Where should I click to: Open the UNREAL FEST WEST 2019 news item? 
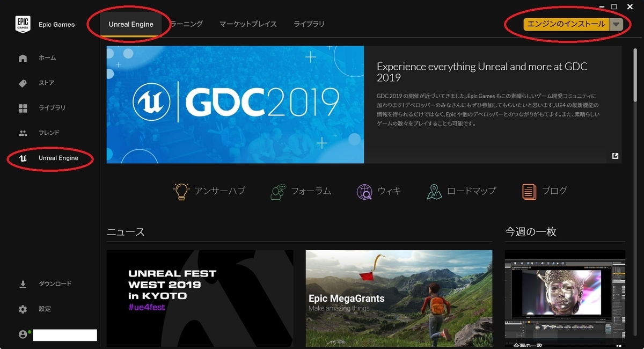point(199,298)
